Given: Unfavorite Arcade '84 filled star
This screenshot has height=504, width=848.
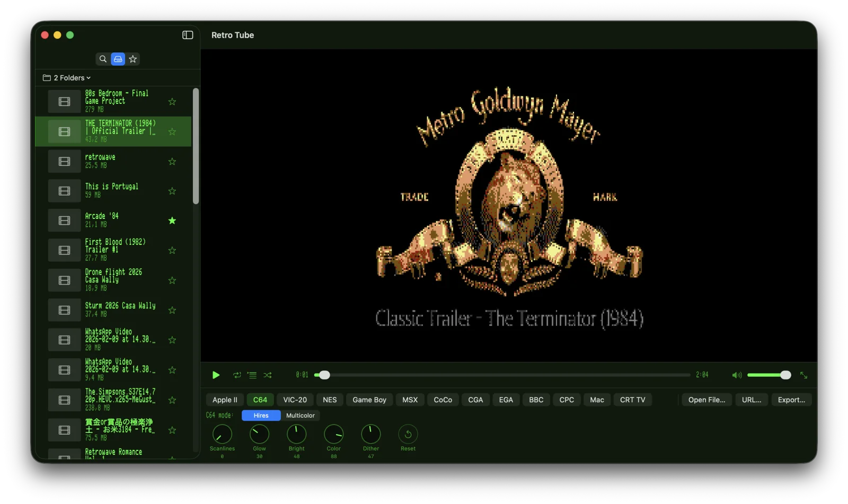Looking at the screenshot, I should pos(172,220).
